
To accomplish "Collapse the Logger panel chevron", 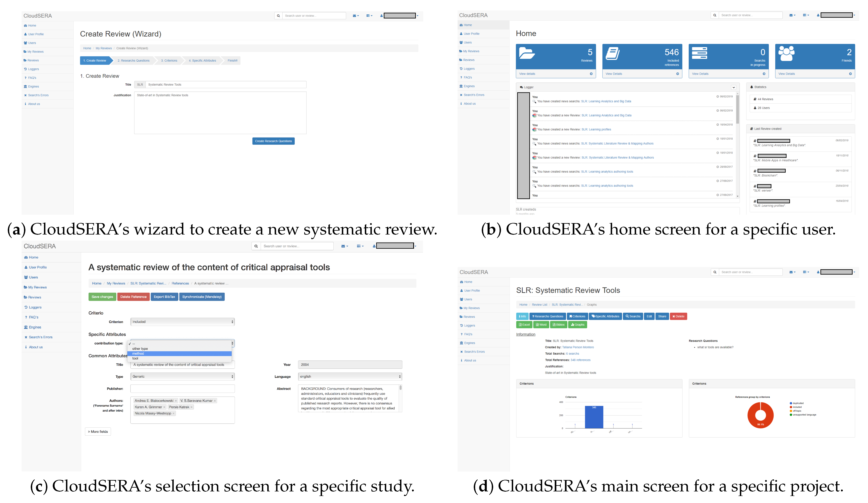I will (733, 88).
